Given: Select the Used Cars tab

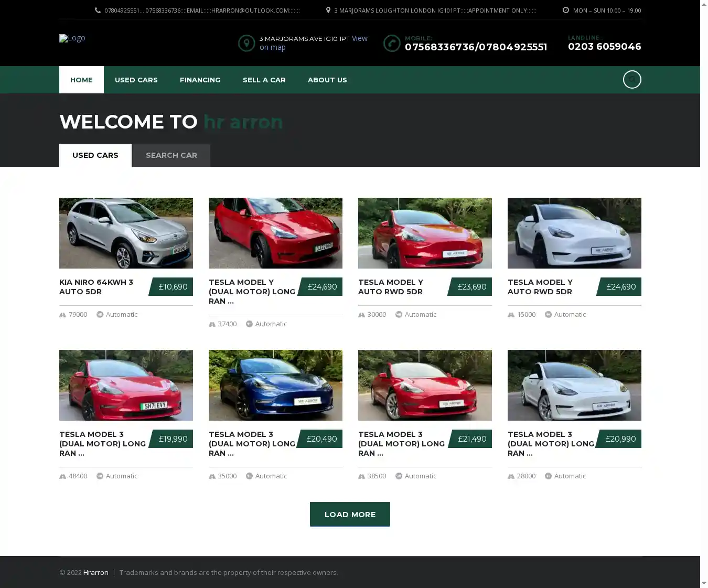Looking at the screenshot, I should (95, 155).
